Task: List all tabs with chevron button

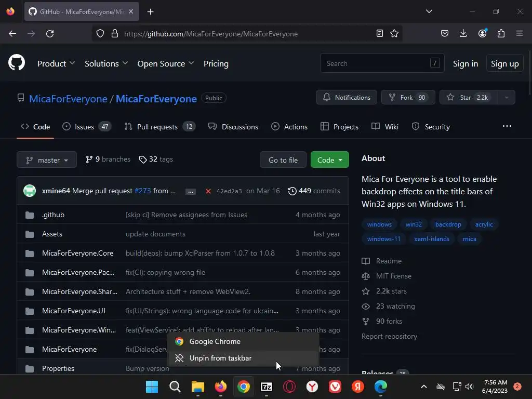Action: coord(429,11)
